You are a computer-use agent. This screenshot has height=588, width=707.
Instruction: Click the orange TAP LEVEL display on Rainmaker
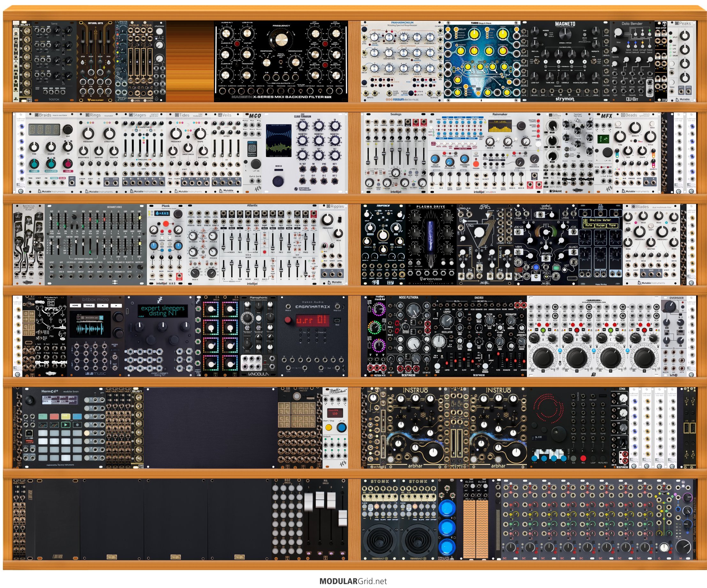[x=500, y=126]
